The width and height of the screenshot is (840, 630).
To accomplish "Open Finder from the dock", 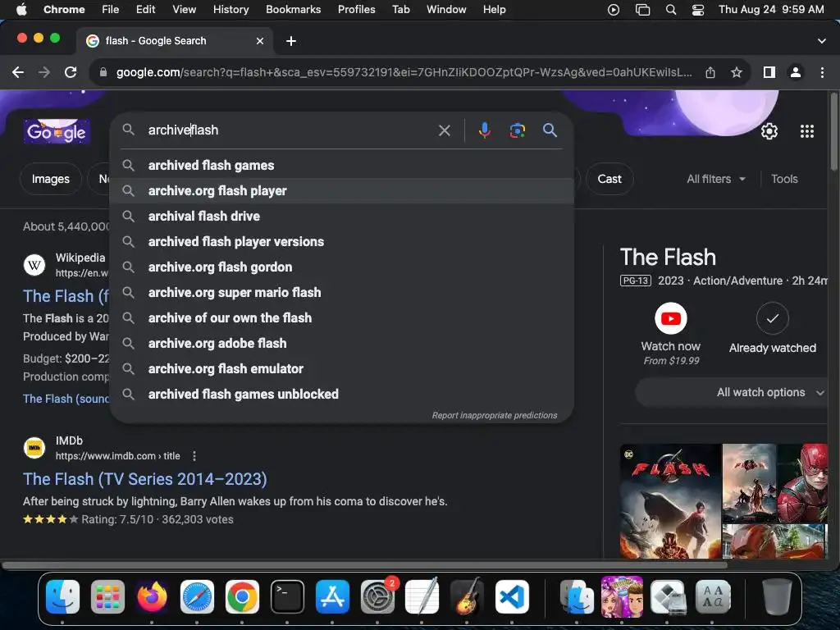I will click(62, 597).
